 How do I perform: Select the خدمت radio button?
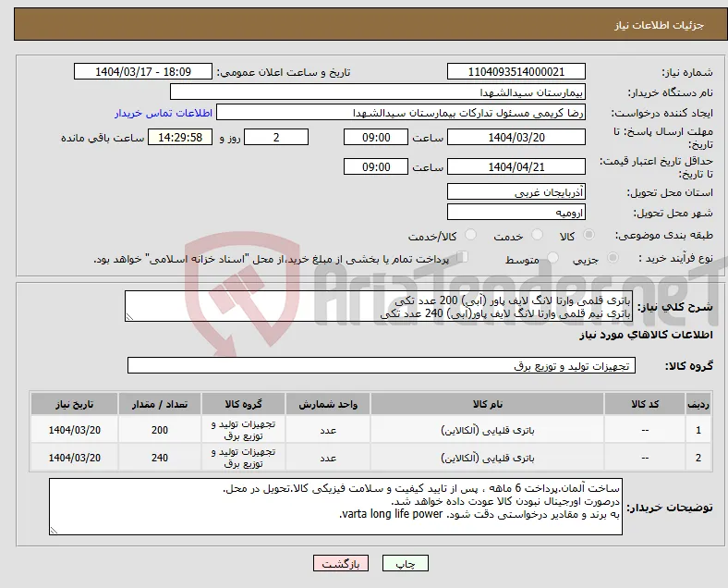[537, 235]
